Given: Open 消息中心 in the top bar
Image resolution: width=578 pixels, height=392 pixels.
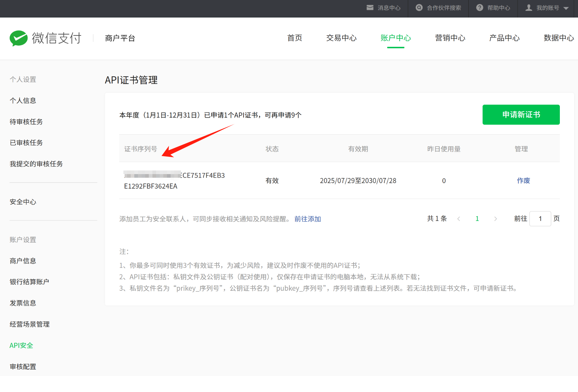Looking at the screenshot, I should 389,8.
